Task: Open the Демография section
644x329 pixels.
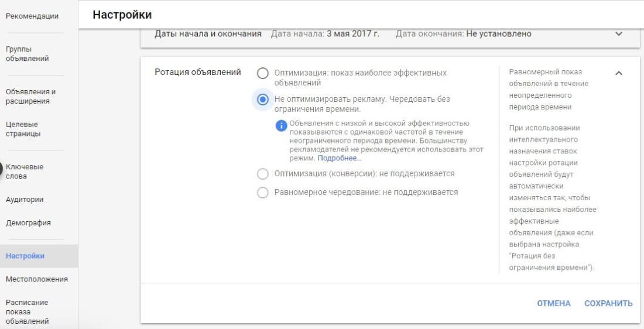Action: tap(28, 223)
